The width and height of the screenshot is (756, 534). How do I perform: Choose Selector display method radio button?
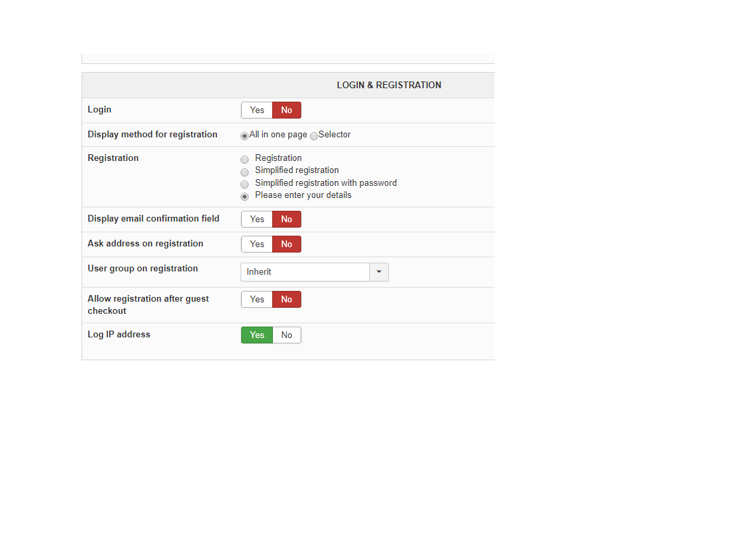[314, 135]
